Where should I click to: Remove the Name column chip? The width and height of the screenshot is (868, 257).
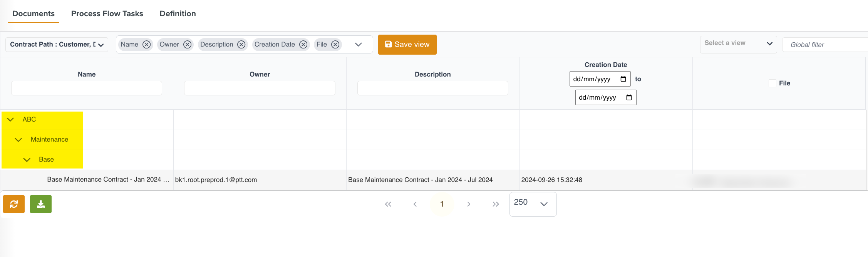coord(146,45)
